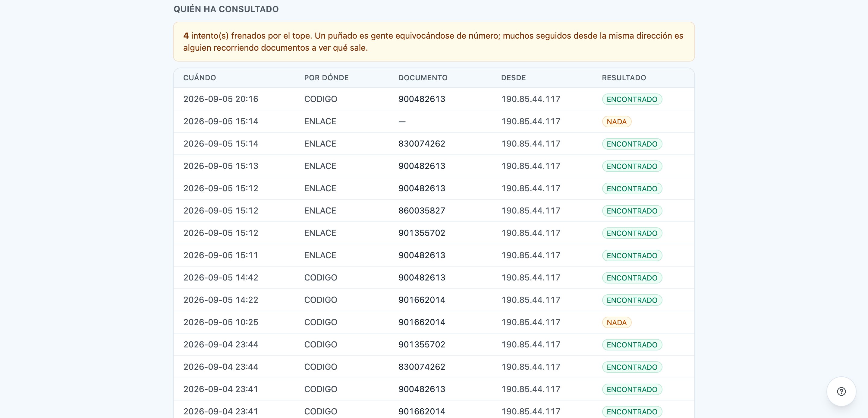Click ENLACE in the 15:11 row
Image resolution: width=868 pixels, height=418 pixels.
pos(320,255)
